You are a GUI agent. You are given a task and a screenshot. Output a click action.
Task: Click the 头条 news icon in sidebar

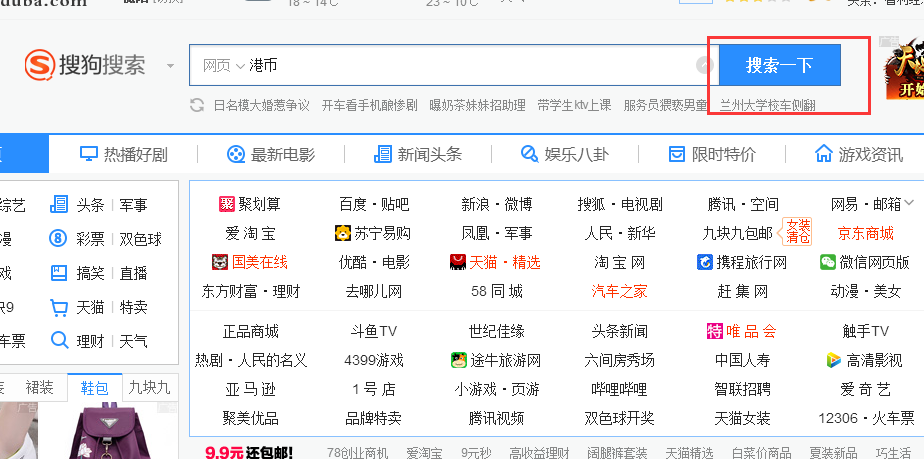(x=59, y=204)
